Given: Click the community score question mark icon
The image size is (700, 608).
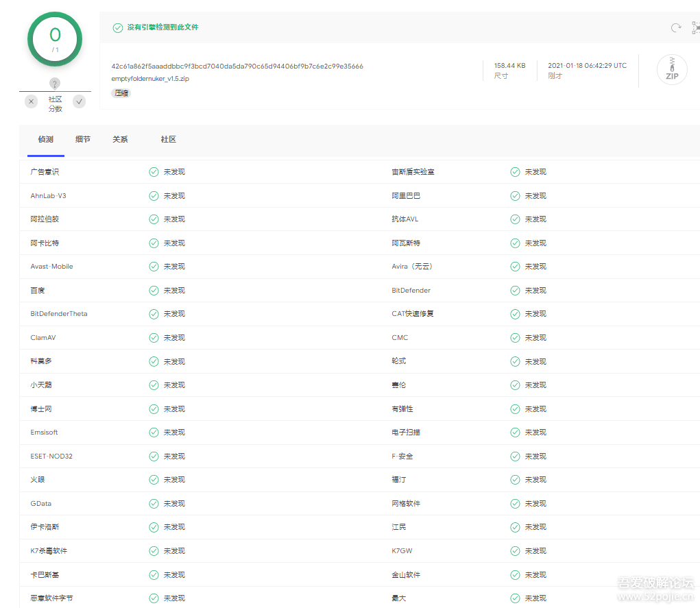Looking at the screenshot, I should pyautogui.click(x=55, y=84).
